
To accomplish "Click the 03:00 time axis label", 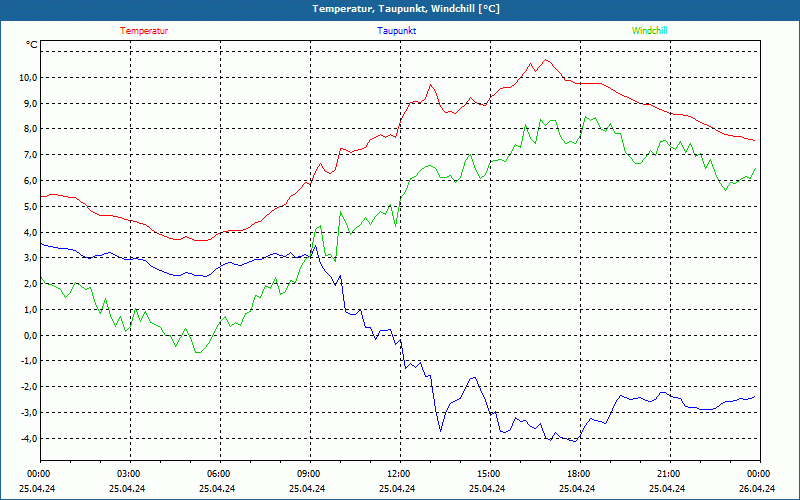I will 128,474.
